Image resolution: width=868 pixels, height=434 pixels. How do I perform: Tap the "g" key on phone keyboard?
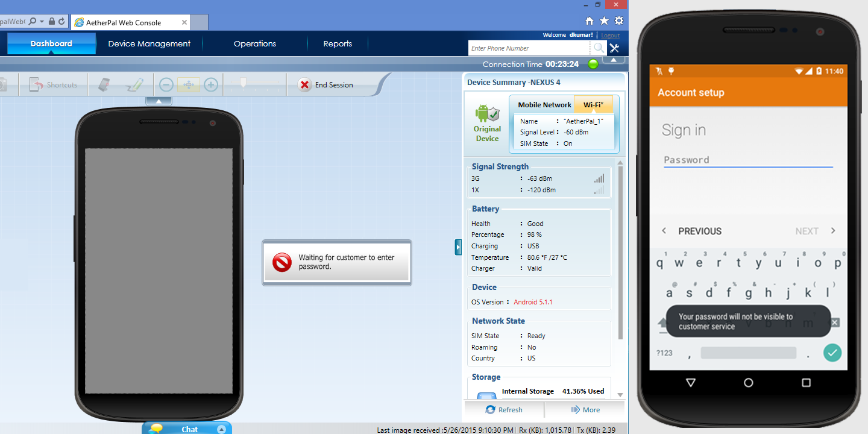pyautogui.click(x=748, y=293)
